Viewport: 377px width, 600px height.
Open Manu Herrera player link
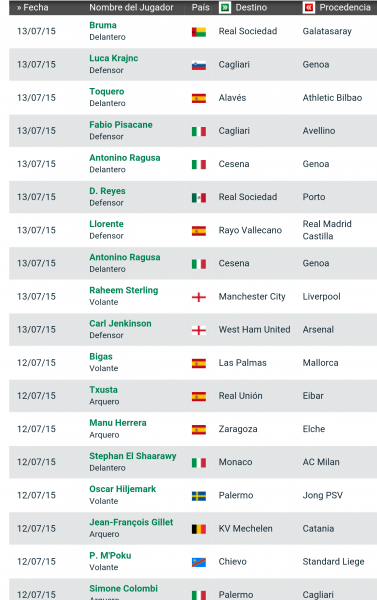pos(118,422)
